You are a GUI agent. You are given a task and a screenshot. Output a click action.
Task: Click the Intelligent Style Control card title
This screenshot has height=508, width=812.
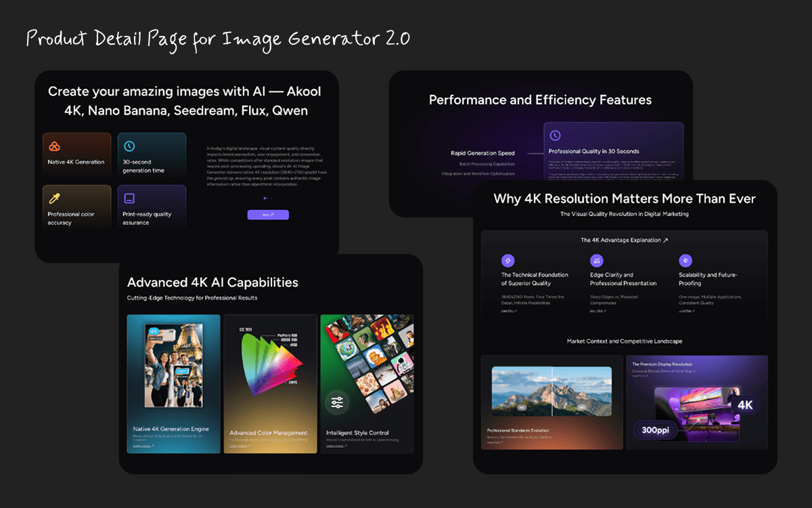pyautogui.click(x=357, y=433)
